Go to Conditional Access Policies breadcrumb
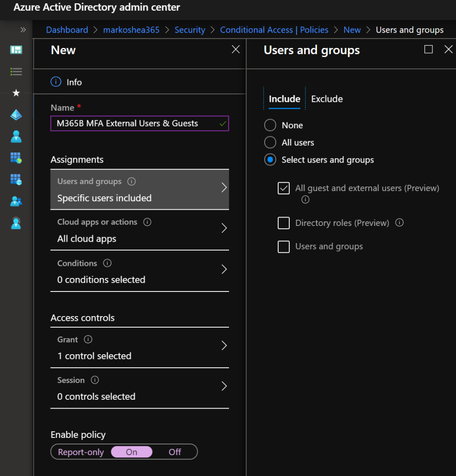 click(274, 30)
